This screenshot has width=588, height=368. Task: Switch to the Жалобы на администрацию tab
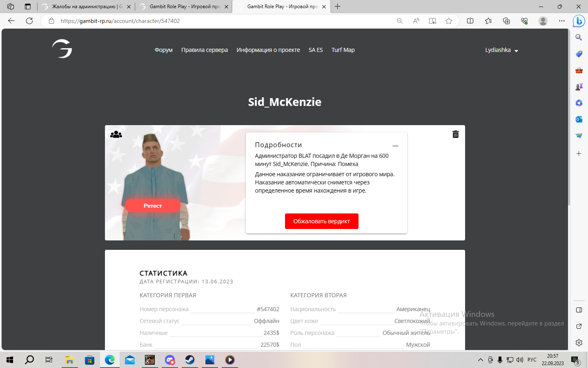[87, 7]
